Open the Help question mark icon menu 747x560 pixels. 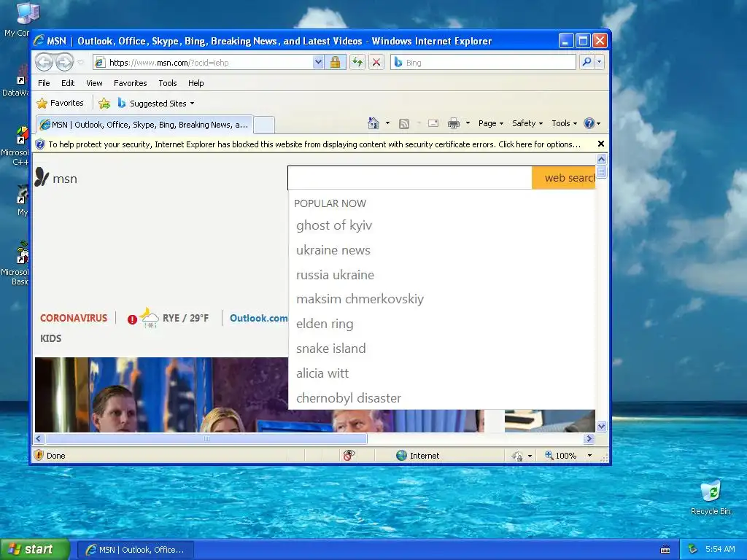tap(592, 123)
